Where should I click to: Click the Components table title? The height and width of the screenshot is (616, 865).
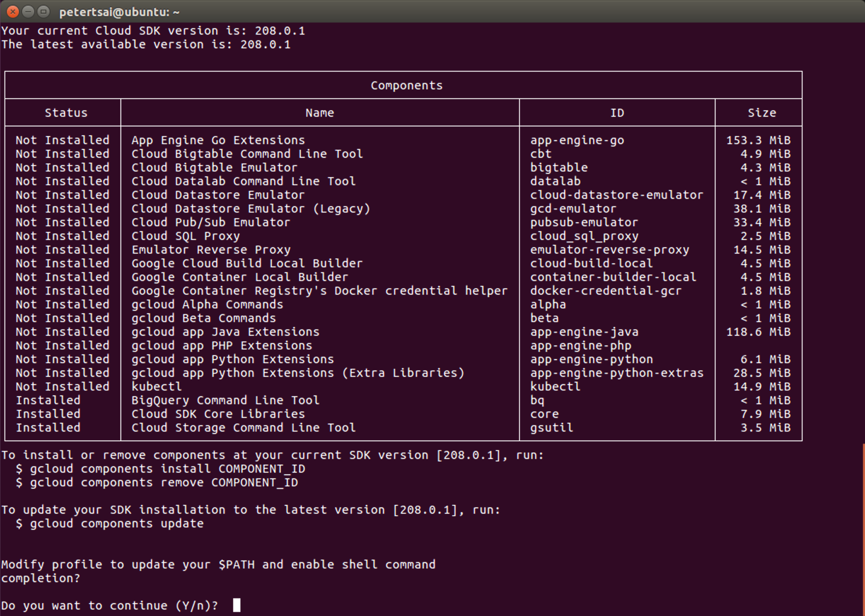tap(406, 85)
